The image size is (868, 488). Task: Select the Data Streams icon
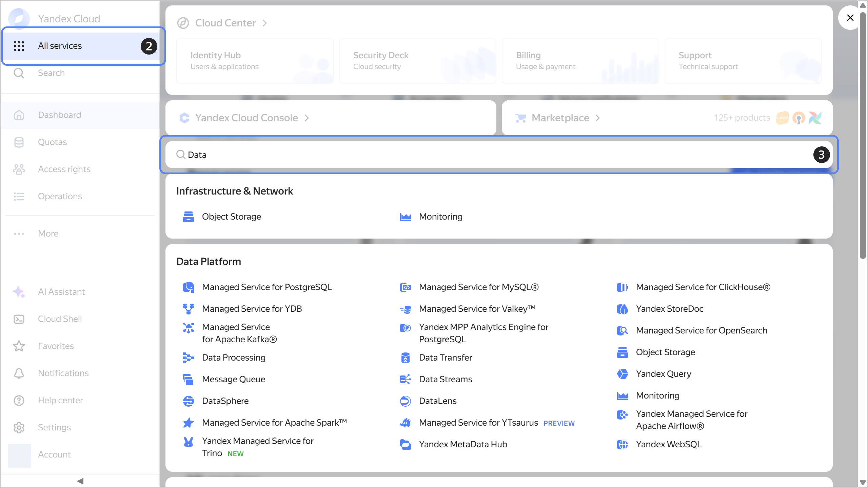[x=405, y=379]
